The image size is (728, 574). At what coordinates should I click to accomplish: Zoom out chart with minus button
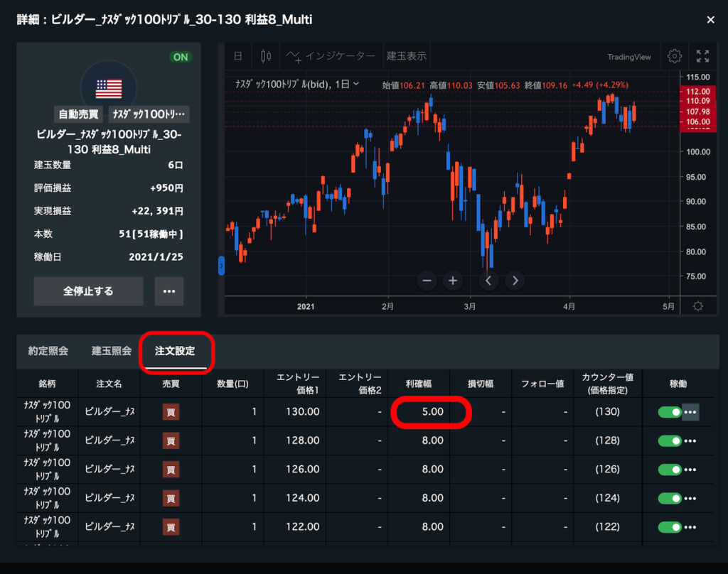click(x=427, y=281)
